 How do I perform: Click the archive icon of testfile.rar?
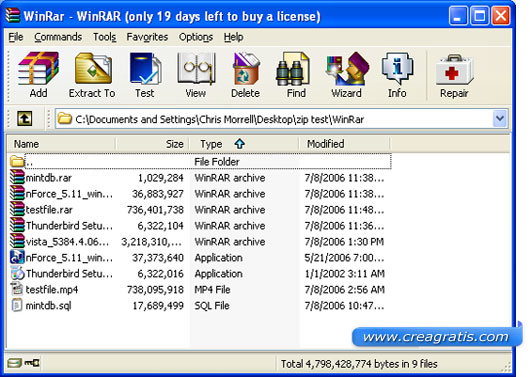pyautogui.click(x=17, y=209)
